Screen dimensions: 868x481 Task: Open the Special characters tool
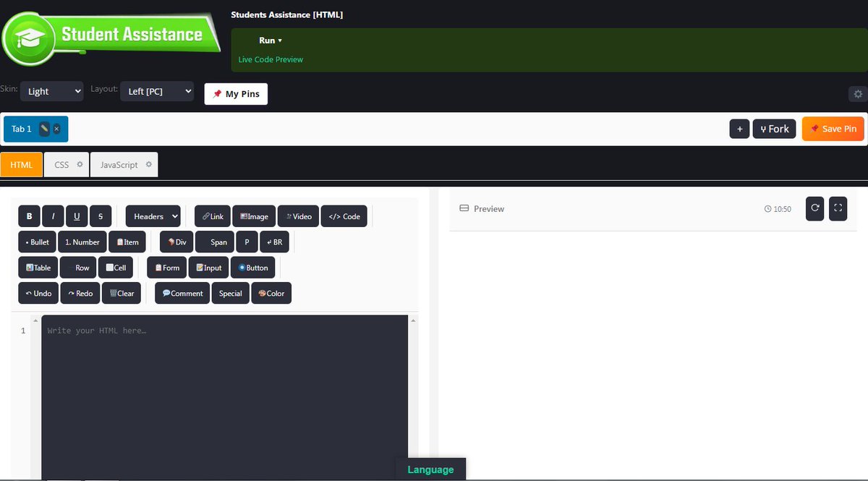[231, 293]
